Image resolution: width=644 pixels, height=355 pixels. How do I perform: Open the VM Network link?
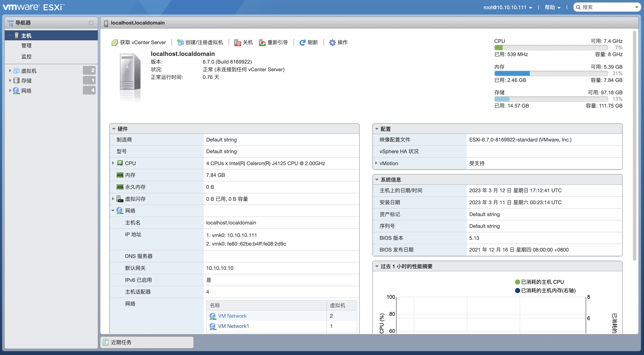coord(232,316)
